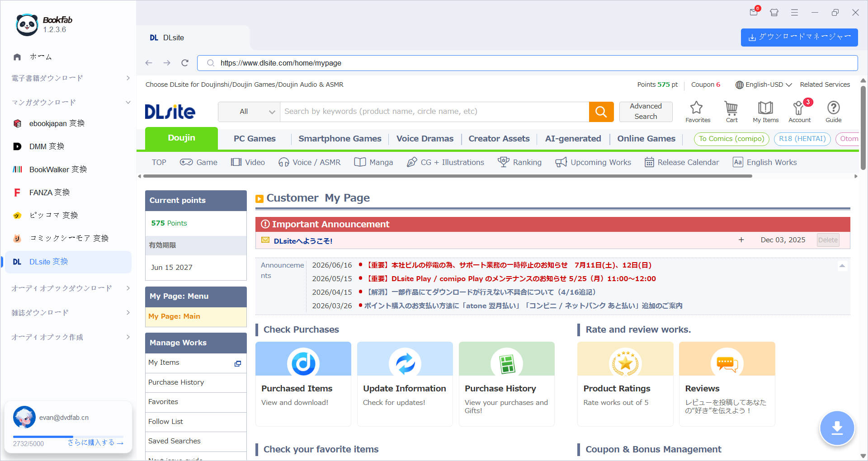Open the Cart icon
Screen dimensions: 868x461
pos(731,112)
